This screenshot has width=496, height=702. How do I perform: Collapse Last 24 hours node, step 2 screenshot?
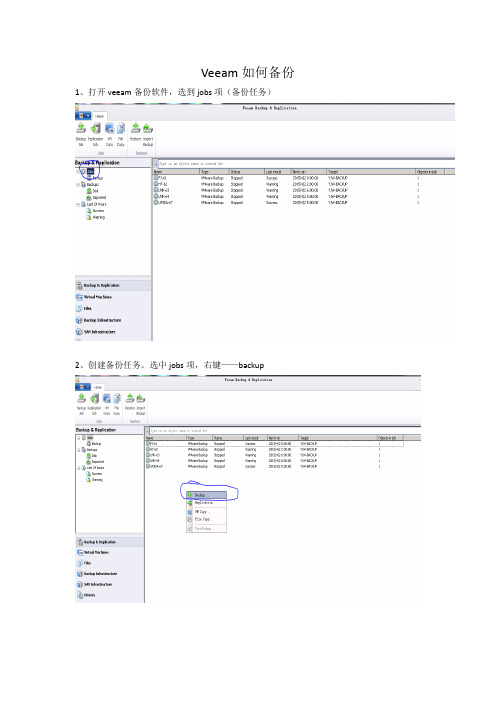pyautogui.click(x=78, y=467)
